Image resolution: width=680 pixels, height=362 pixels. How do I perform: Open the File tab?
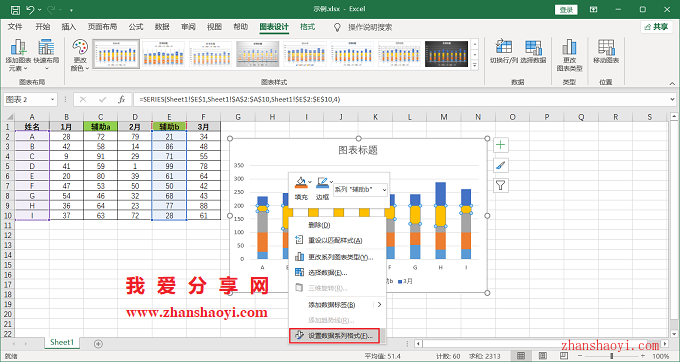pyautogui.click(x=15, y=27)
